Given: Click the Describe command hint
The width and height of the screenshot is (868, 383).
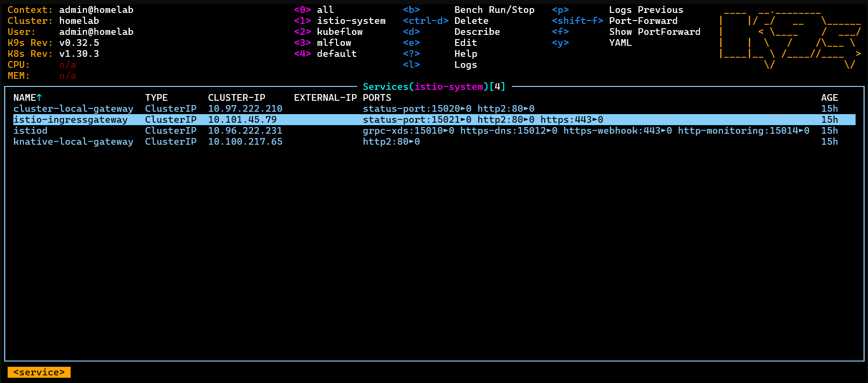Looking at the screenshot, I should click(477, 32).
